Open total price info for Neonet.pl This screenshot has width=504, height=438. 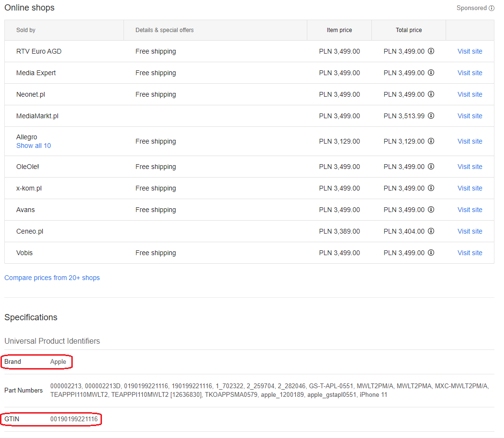(x=431, y=94)
